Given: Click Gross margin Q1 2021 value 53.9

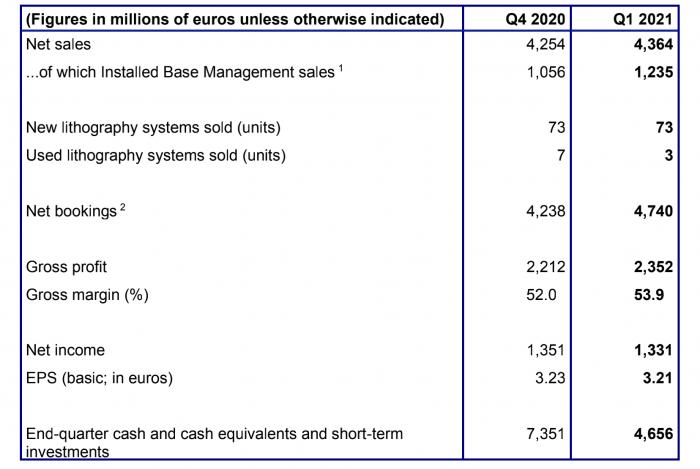Looking at the screenshot, I should point(649,295).
